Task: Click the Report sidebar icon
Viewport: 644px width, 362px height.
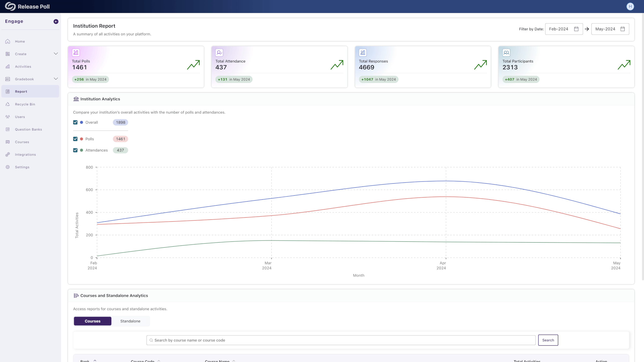Action: [8, 91]
